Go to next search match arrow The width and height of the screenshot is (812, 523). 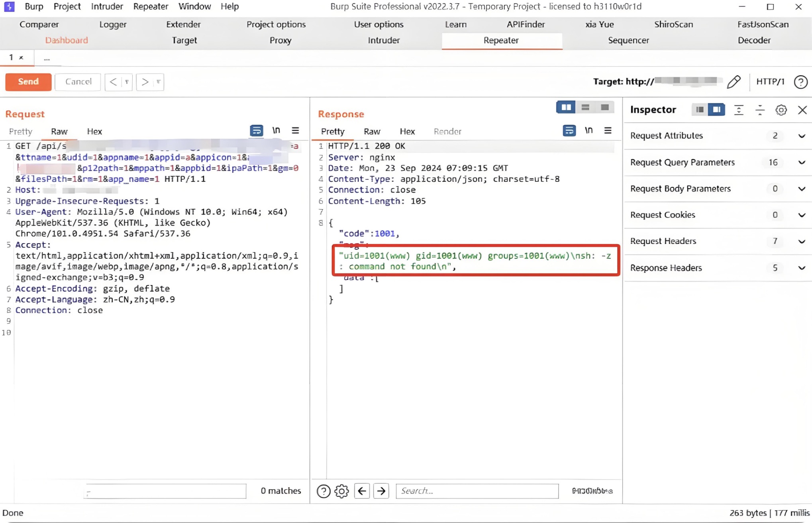pyautogui.click(x=381, y=491)
